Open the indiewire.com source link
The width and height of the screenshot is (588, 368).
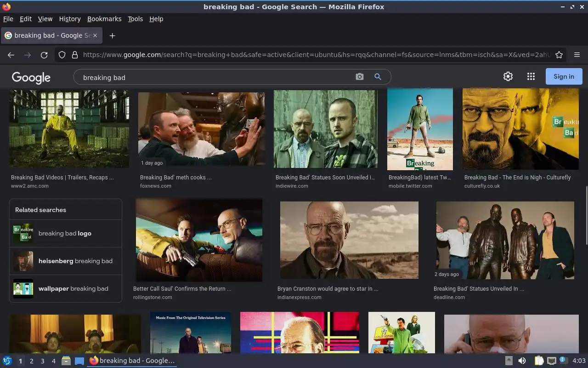pos(292,186)
